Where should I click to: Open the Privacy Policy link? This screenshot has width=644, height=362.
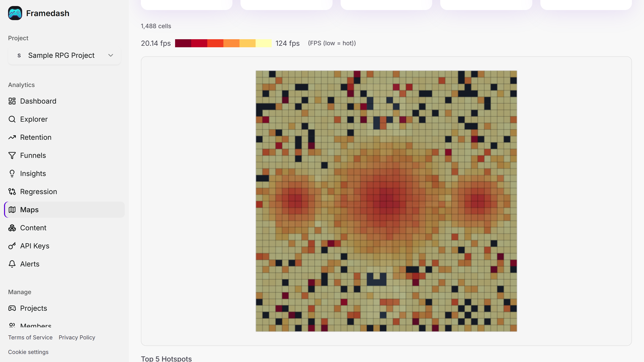77,337
